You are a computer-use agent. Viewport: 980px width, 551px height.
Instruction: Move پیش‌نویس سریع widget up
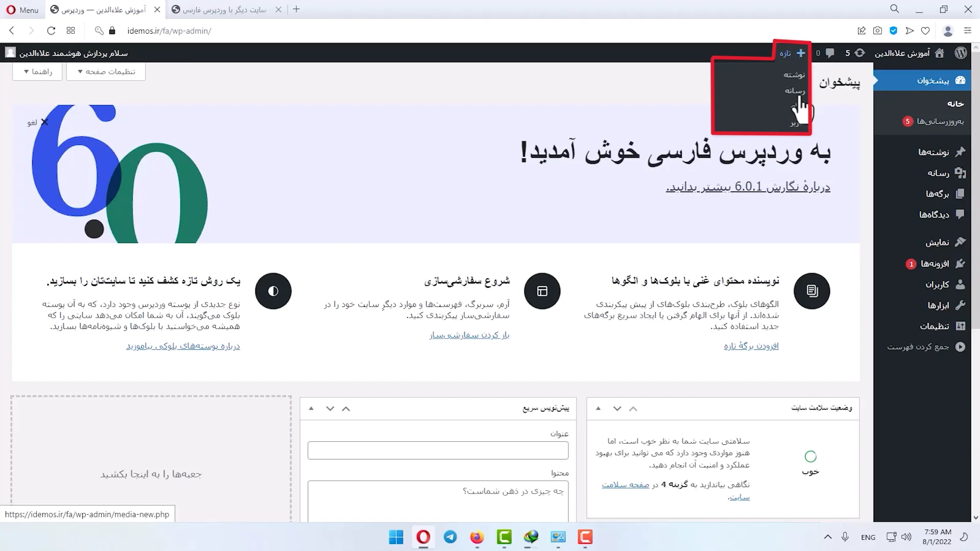[346, 409]
